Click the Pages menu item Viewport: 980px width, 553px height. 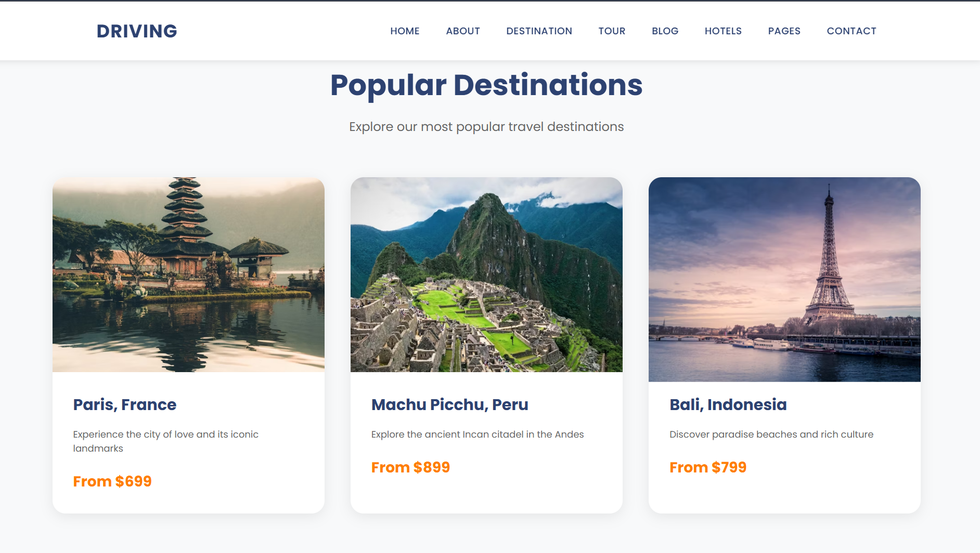pyautogui.click(x=784, y=31)
